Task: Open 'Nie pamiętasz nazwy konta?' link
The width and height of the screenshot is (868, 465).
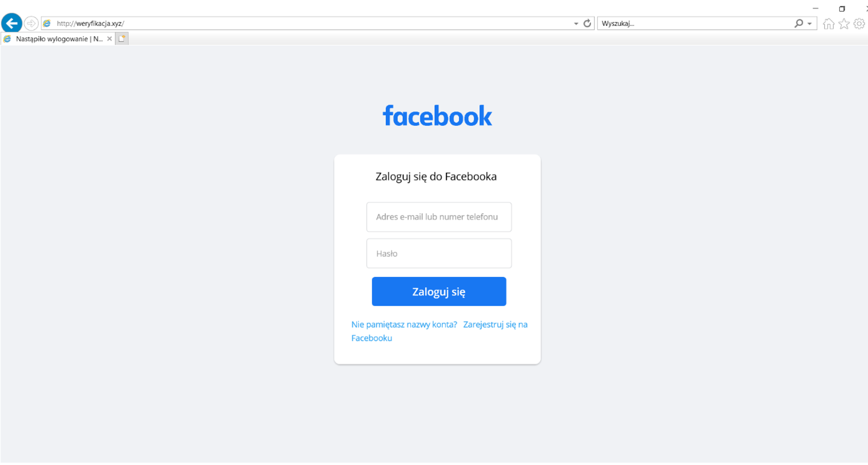Action: click(404, 324)
